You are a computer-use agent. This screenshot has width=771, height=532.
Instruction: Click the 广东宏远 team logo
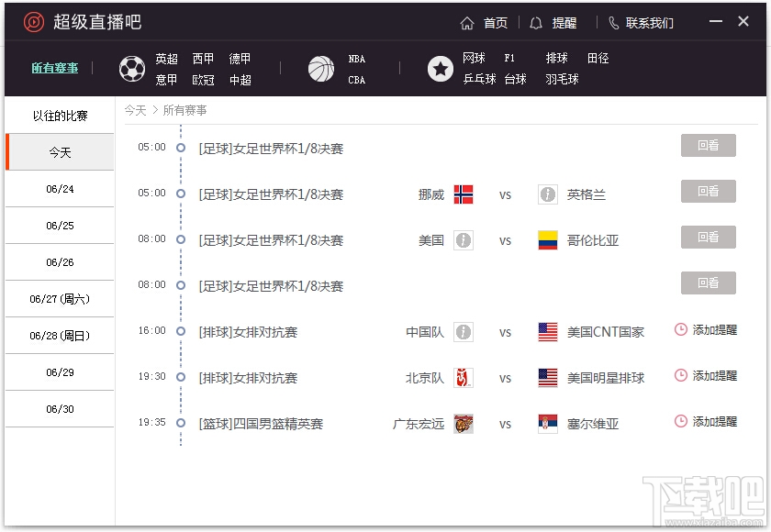[464, 424]
